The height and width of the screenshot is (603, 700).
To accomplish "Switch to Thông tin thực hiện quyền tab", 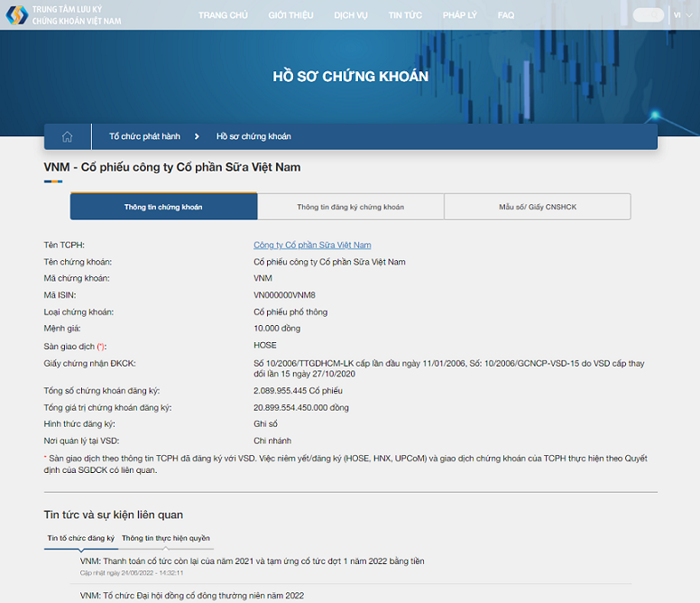I will [165, 538].
